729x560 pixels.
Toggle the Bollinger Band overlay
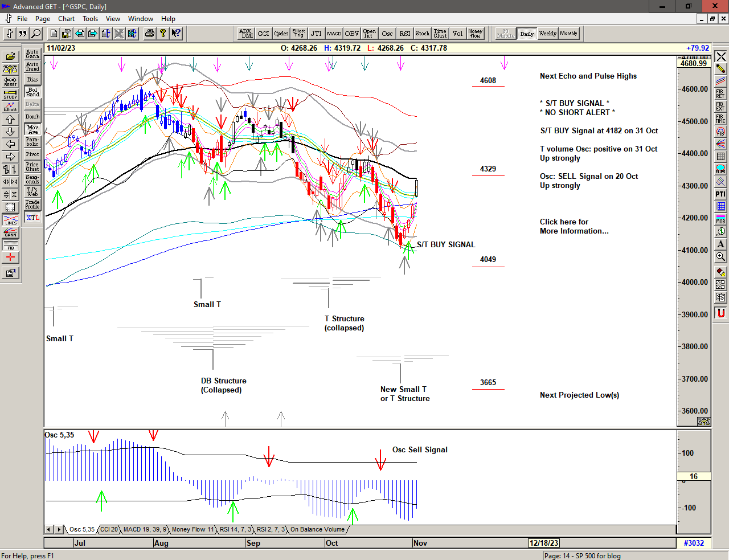(32, 92)
